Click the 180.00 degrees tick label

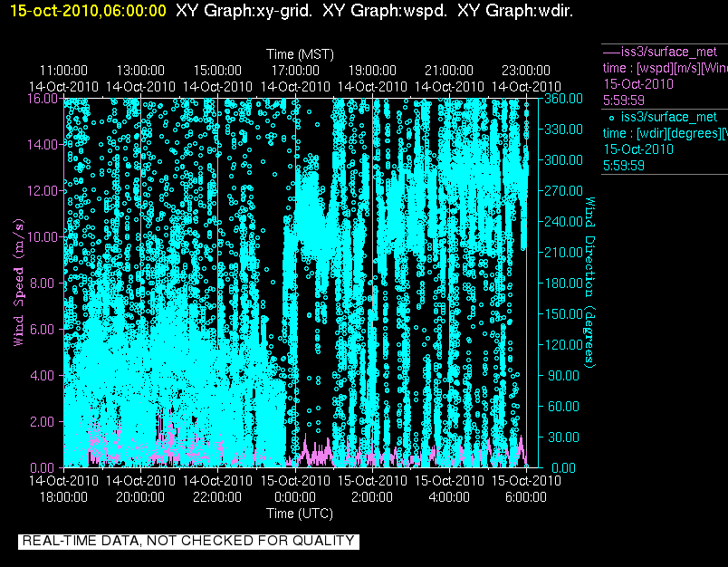coord(563,283)
